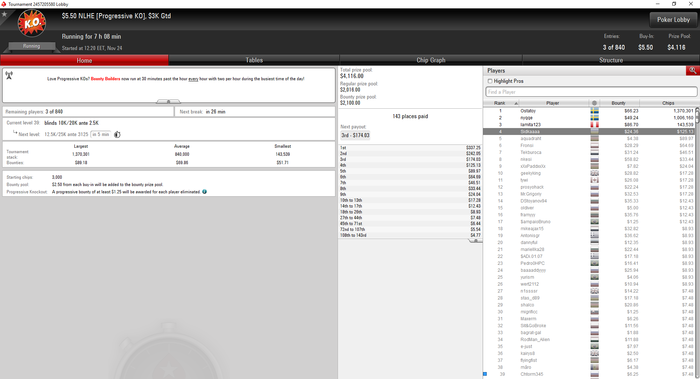Select player aquadraht row
700x379 pixels.
pos(589,138)
